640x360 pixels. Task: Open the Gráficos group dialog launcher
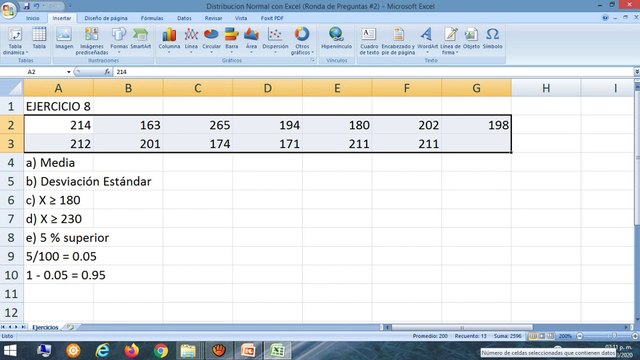[313, 60]
